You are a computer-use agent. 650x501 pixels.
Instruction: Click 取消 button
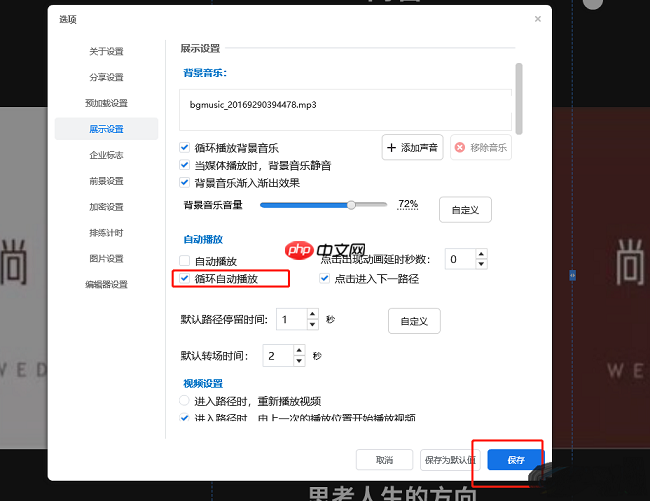[x=384, y=460]
